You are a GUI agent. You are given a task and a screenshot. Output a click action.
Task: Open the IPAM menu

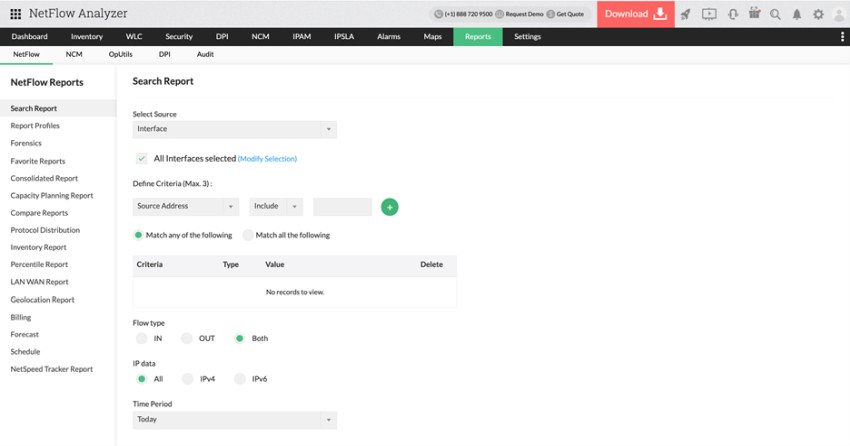coord(302,36)
